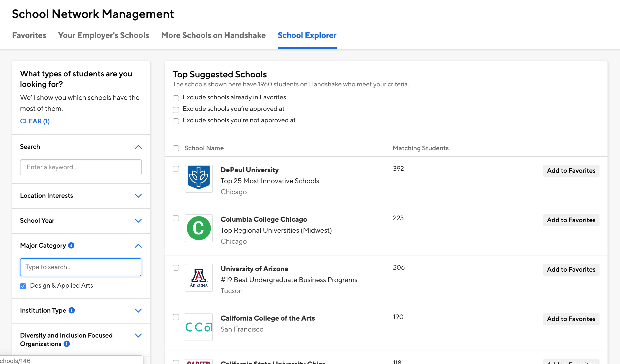
Task: Click #19 Best Undergraduate Business Programs text
Action: click(x=289, y=280)
